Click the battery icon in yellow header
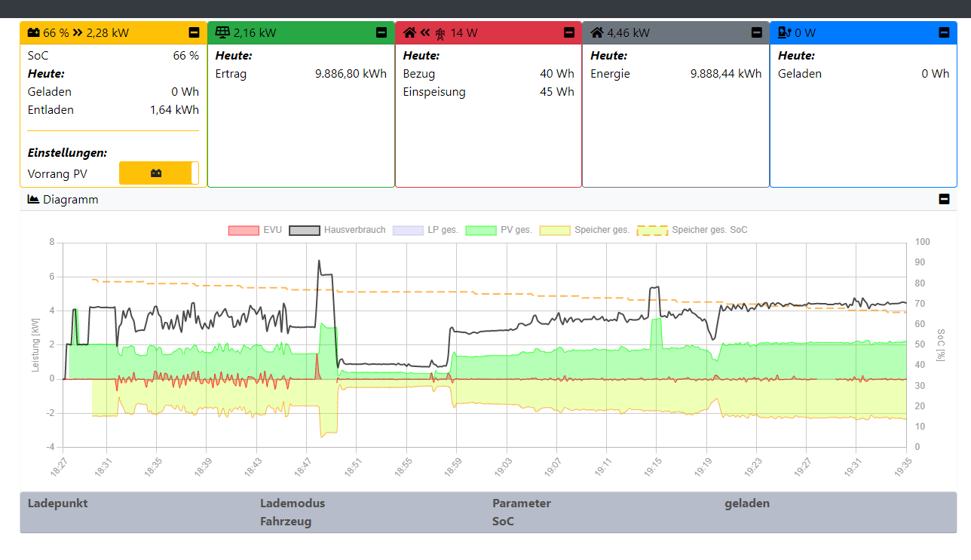971x560 pixels. (x=34, y=33)
